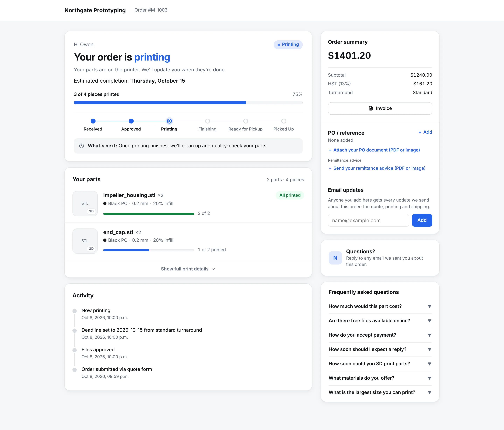Click the blue Add email button
The width and height of the screenshot is (504, 430).
coord(422,220)
